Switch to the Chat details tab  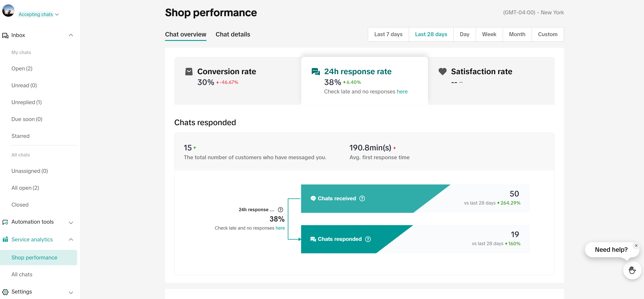click(233, 34)
